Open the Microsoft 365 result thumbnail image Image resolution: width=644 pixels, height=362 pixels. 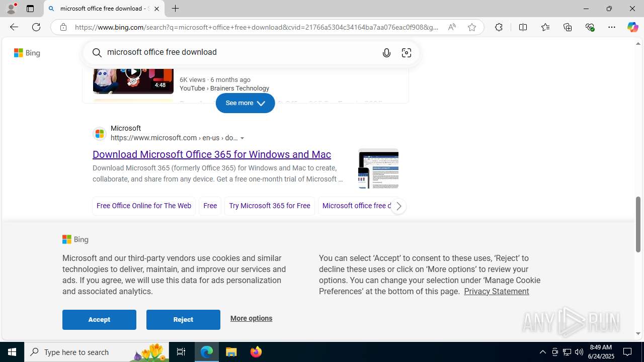378,168
